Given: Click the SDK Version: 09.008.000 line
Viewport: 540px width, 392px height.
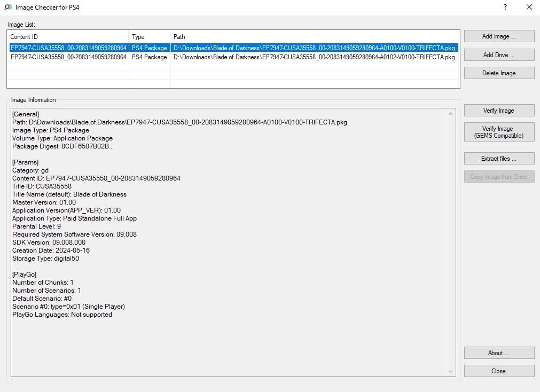Looking at the screenshot, I should [x=49, y=242].
